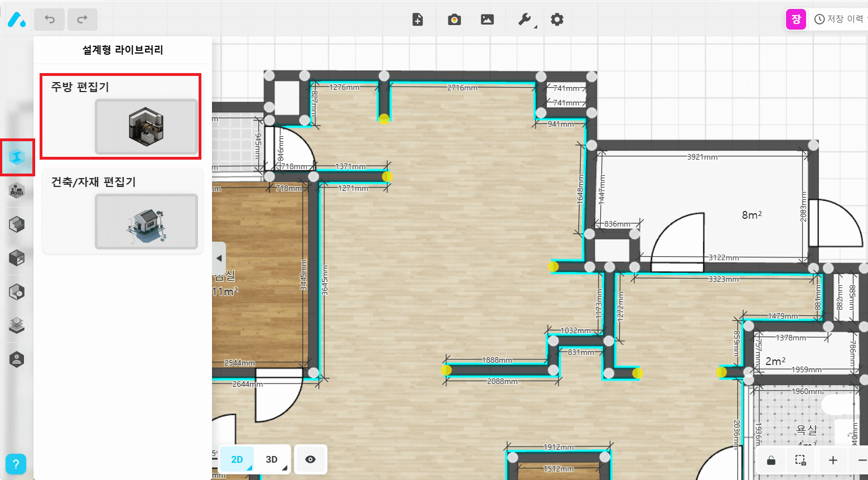868x480 pixels.
Task: Create a new project file
Action: coord(417,20)
